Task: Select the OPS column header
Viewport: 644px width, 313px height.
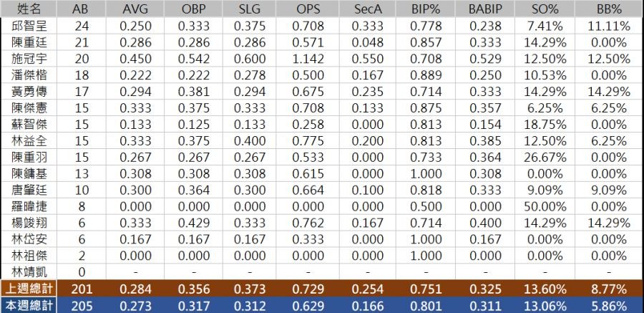Action: (x=308, y=9)
